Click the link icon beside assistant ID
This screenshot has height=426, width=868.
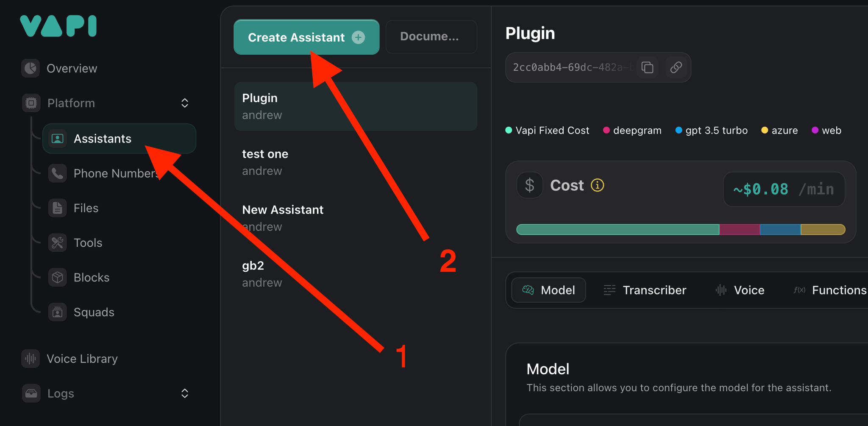pyautogui.click(x=676, y=67)
